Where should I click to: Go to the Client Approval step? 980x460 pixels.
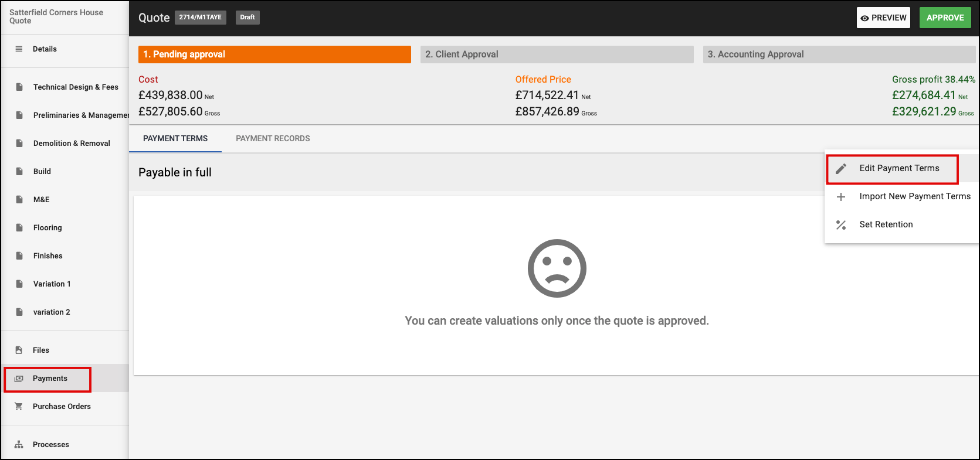557,54
